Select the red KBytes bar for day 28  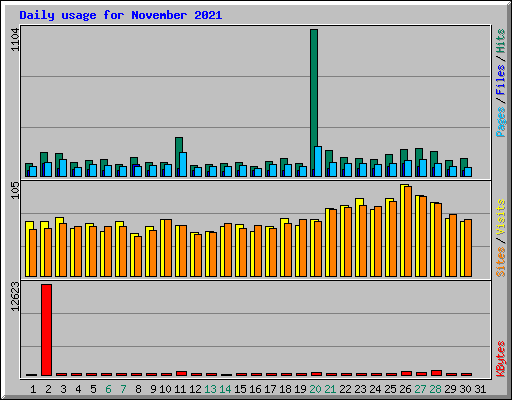pos(436,373)
